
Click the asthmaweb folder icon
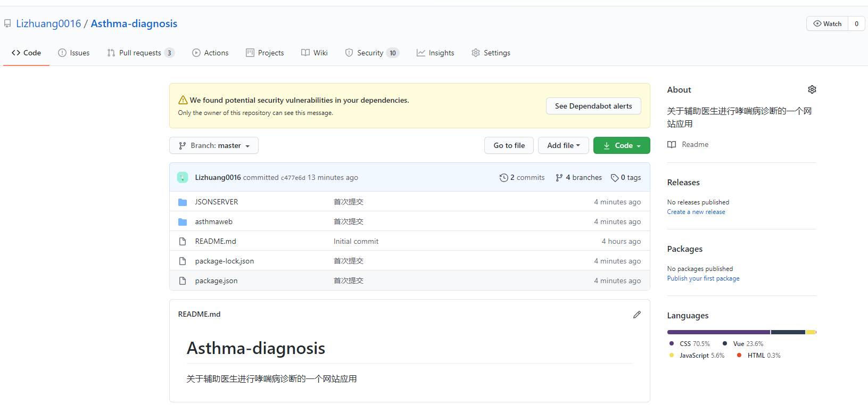[183, 222]
